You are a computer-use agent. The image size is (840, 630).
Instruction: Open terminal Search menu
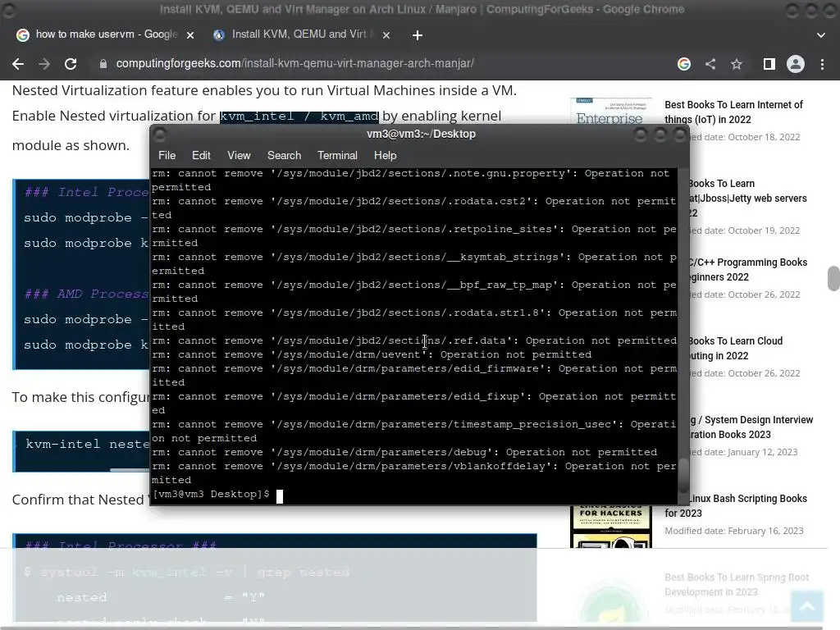(x=284, y=155)
